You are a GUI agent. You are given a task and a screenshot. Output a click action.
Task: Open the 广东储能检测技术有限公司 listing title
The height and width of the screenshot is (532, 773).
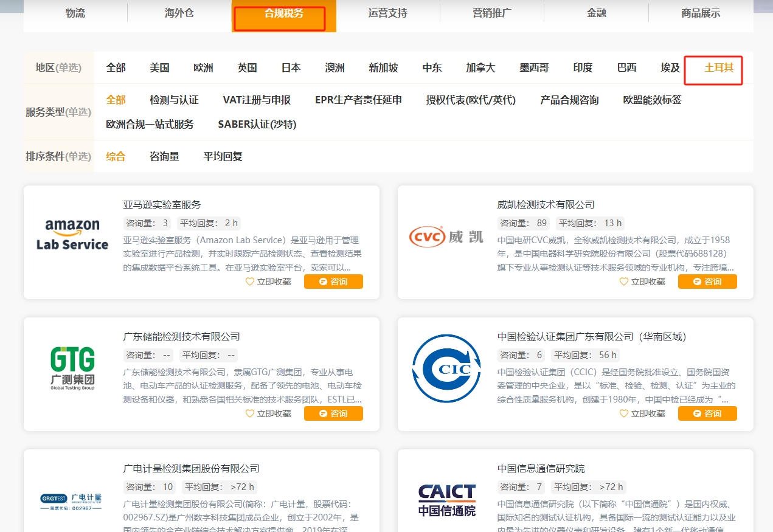click(x=181, y=336)
